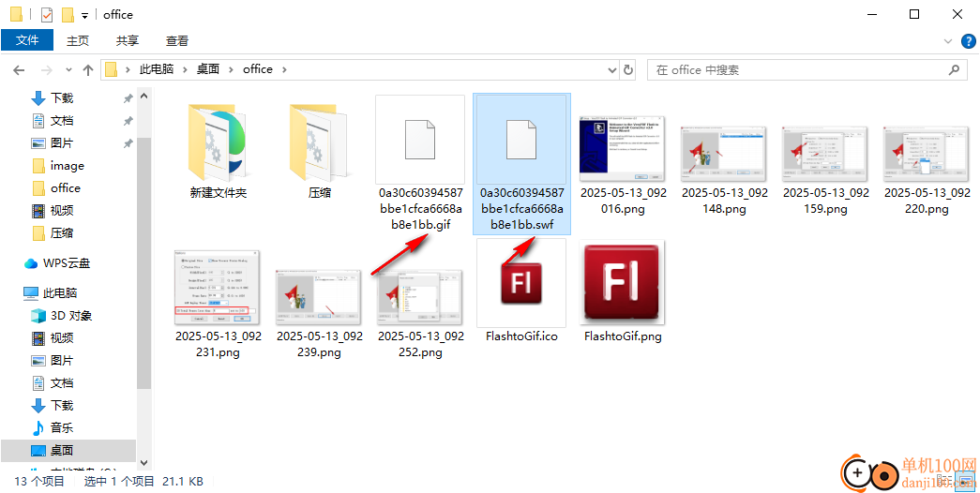Select the .swf file icon
Image resolution: width=980 pixels, height=493 pixels.
[x=521, y=139]
